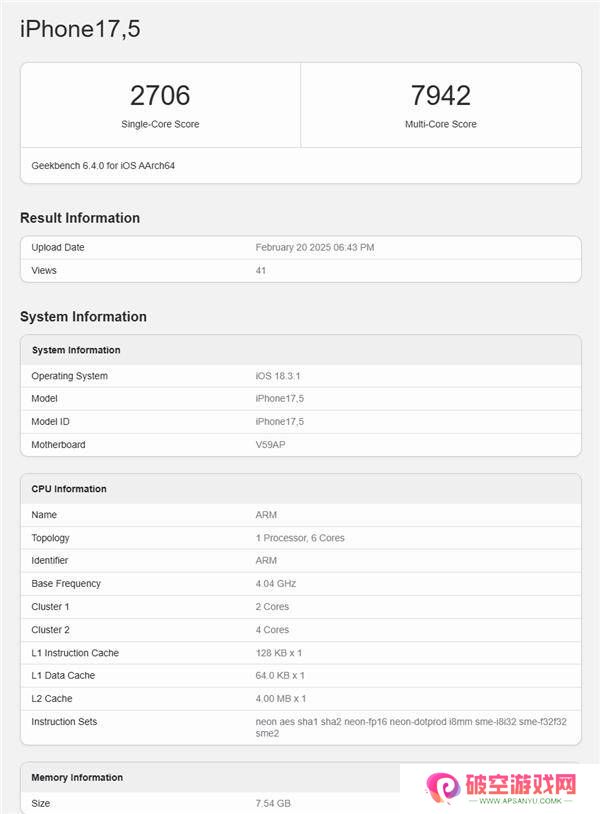The image size is (600, 814).
Task: Click the L1 Data Cache label
Action: [x=63, y=675]
